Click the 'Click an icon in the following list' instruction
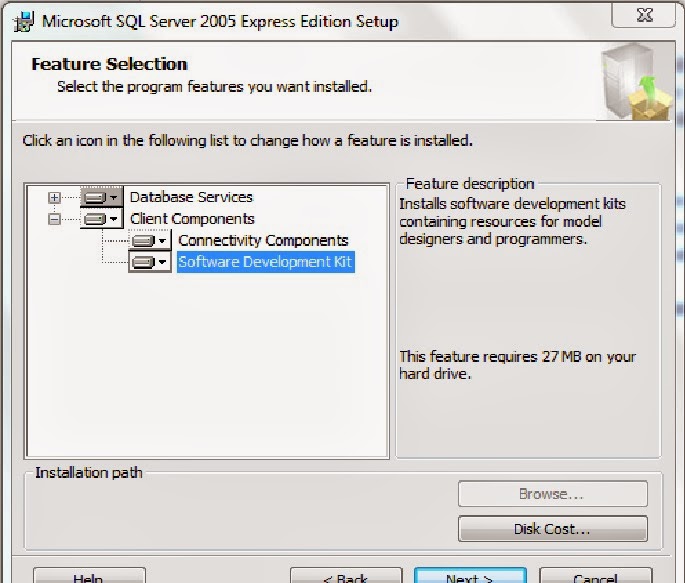Screen dimensions: 685x583 coord(248,141)
